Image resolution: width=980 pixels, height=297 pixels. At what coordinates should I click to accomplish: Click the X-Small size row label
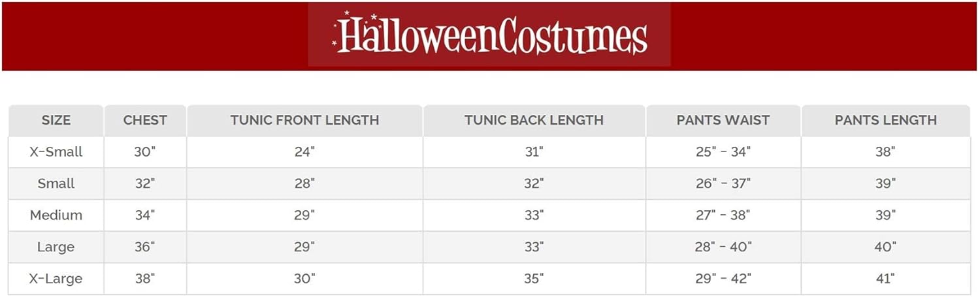point(56,152)
